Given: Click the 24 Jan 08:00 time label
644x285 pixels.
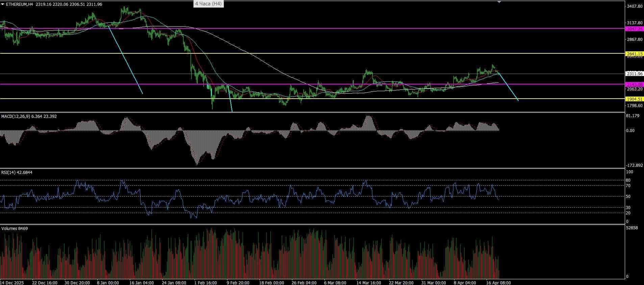Looking at the screenshot, I should [174, 283].
